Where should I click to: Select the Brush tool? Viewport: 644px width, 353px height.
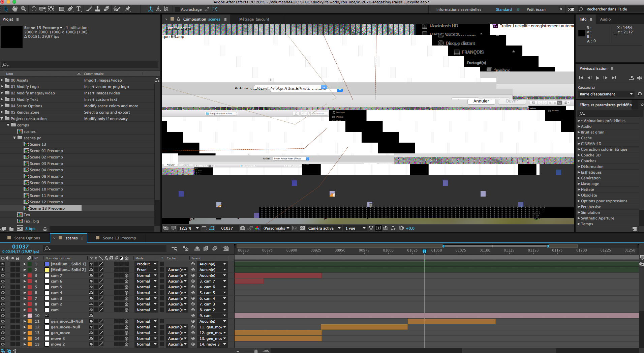[x=89, y=9]
